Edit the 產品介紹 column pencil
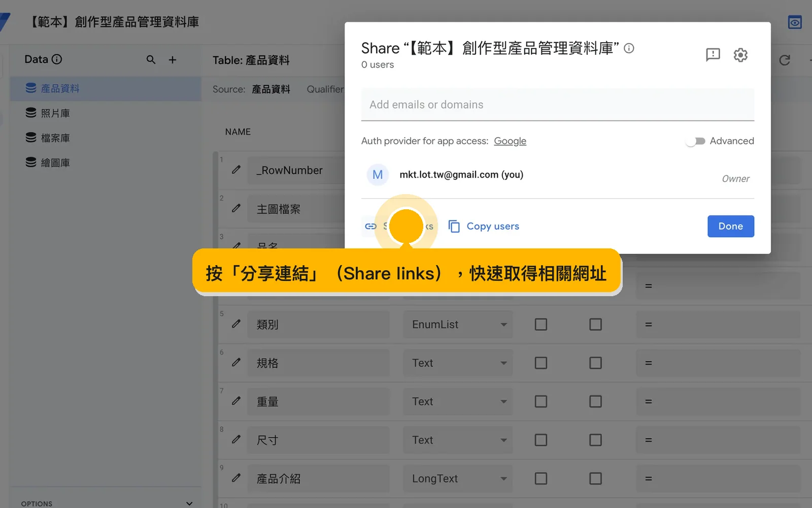 [x=236, y=478]
